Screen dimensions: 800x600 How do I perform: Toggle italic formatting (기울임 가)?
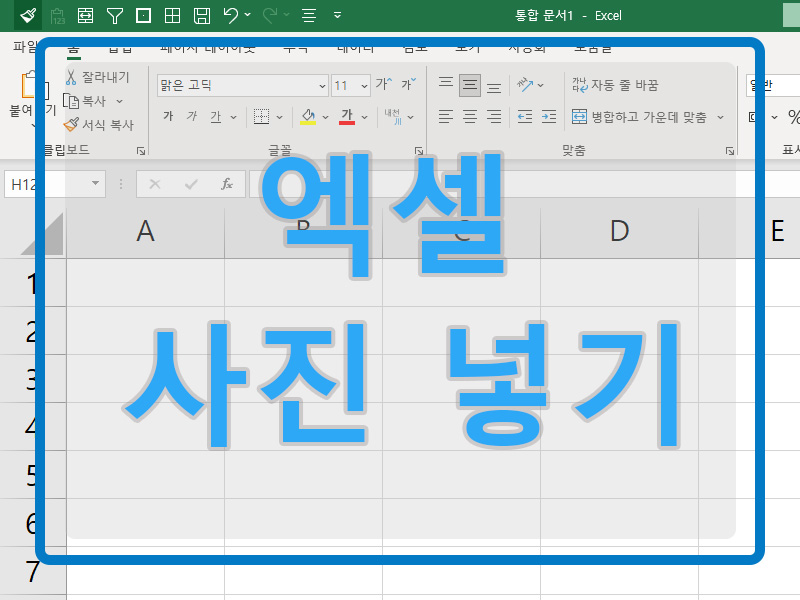pyautogui.click(x=191, y=116)
